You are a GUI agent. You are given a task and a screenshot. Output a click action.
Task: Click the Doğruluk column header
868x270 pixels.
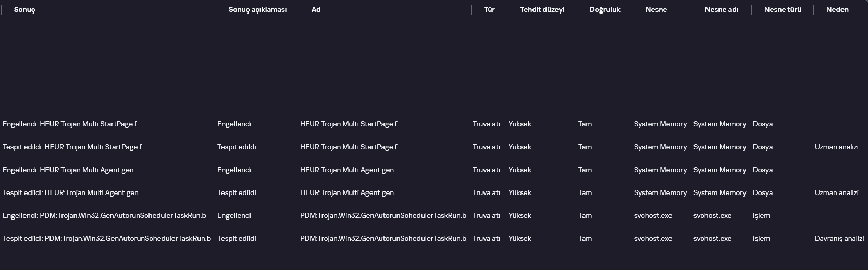coord(605,10)
